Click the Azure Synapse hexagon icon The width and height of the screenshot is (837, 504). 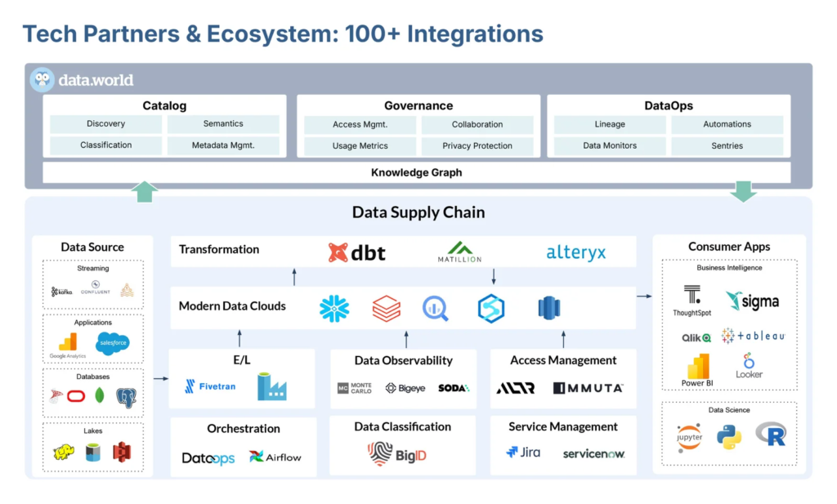[x=491, y=308]
